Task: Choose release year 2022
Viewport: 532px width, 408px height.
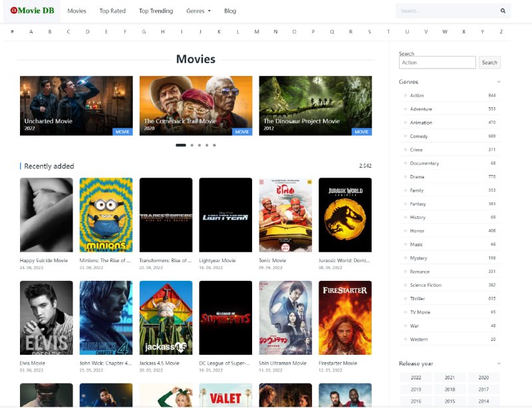Action: 416,377
